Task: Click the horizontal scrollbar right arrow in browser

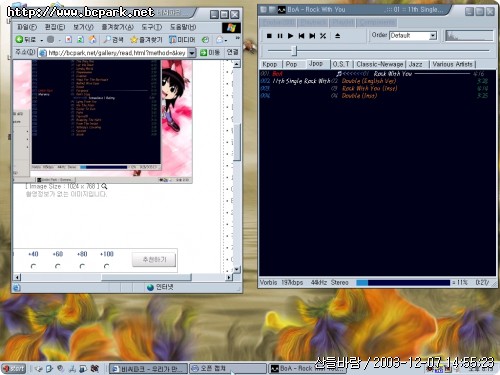Action: tap(229, 277)
